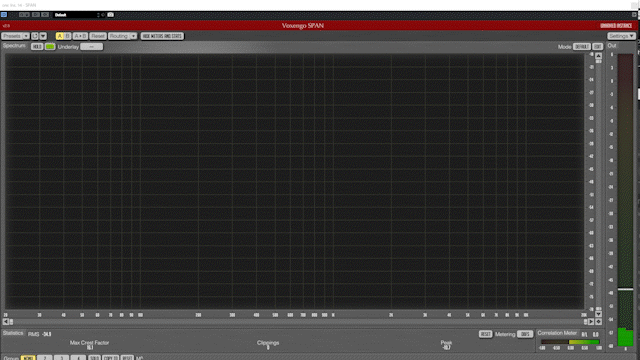The image size is (640, 360).
Task: Click the Max Crest Factor value
Action: pyautogui.click(x=90, y=348)
